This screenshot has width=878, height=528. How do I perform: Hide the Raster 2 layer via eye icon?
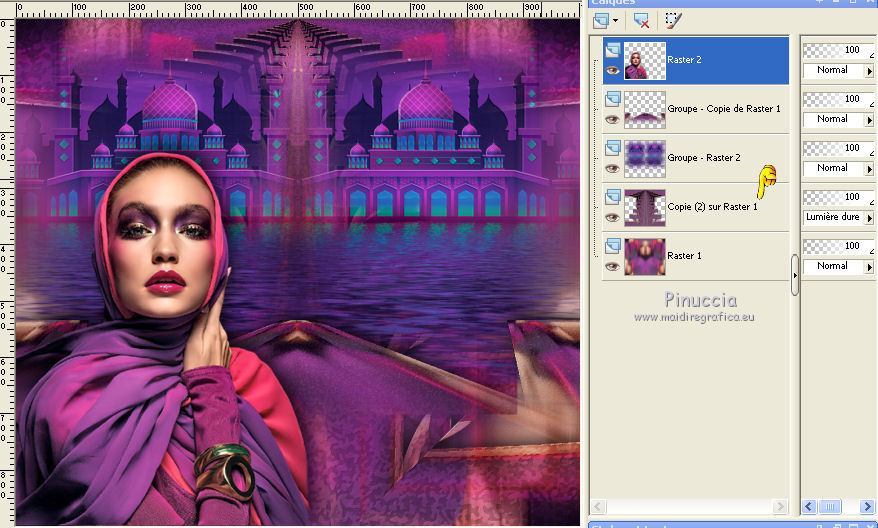(x=613, y=71)
